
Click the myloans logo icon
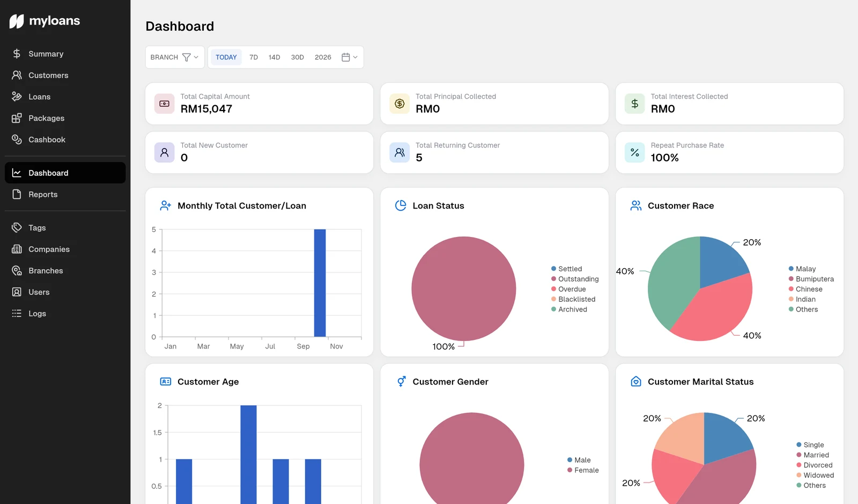[17, 21]
